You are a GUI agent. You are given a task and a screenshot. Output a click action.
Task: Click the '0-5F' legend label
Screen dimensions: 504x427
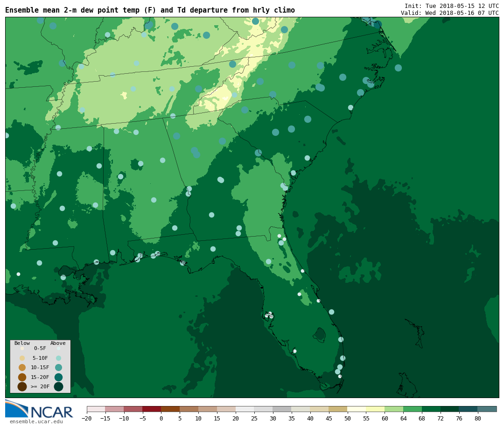pos(40,348)
